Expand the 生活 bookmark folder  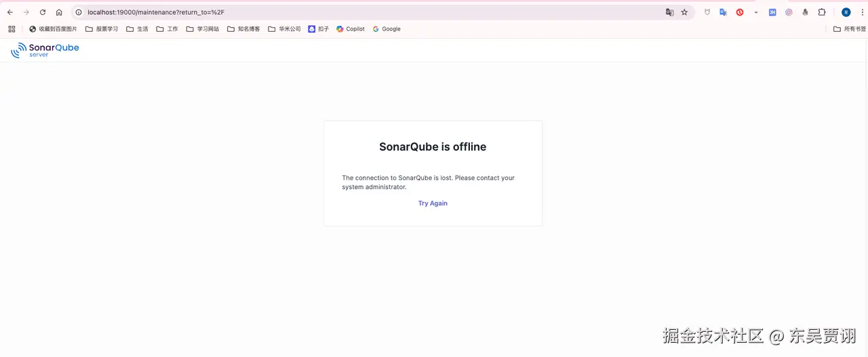[x=138, y=29]
